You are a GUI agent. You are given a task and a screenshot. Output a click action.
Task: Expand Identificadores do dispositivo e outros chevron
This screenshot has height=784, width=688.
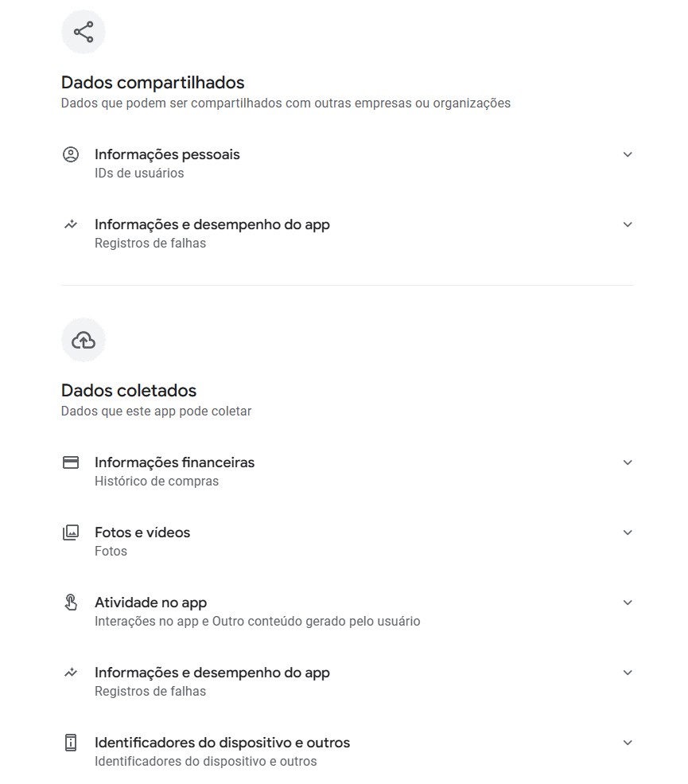[628, 743]
